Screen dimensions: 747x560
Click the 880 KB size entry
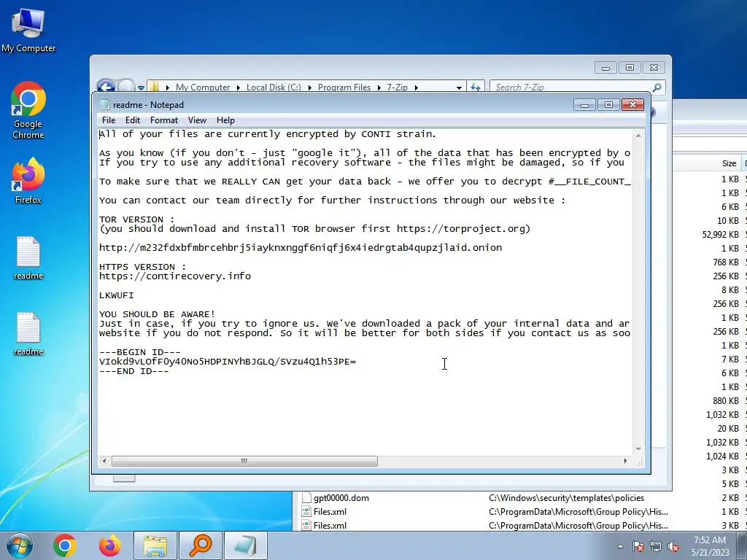tap(726, 401)
